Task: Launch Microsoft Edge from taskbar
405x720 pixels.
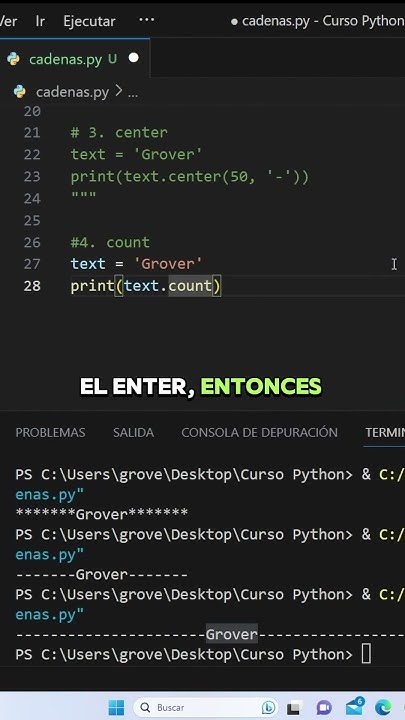Action: (x=383, y=707)
